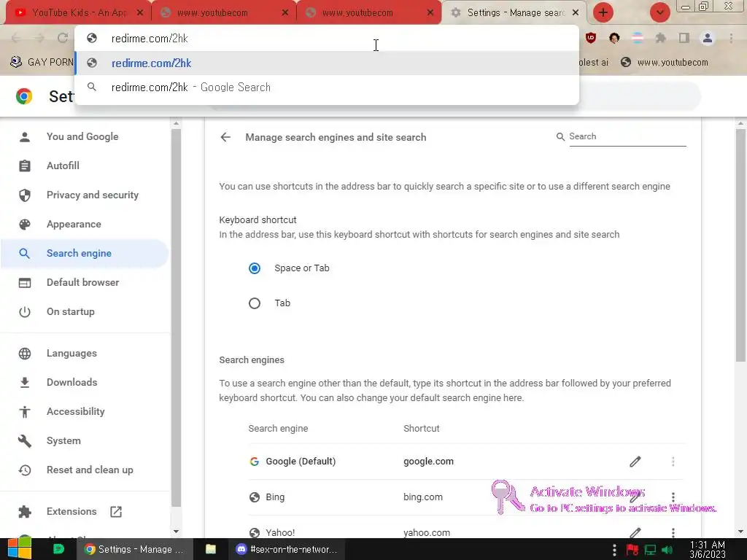Screen dimensions: 747x560
Task: Click the address bar text redirme.com/2hk
Action: [x=150, y=39]
